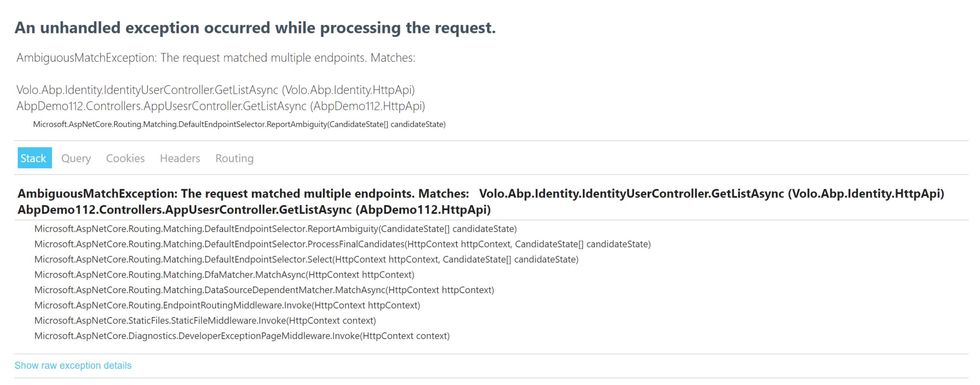The height and width of the screenshot is (385, 980).
Task: Select the ReportAmbiguity stack frame line
Action: (x=275, y=229)
